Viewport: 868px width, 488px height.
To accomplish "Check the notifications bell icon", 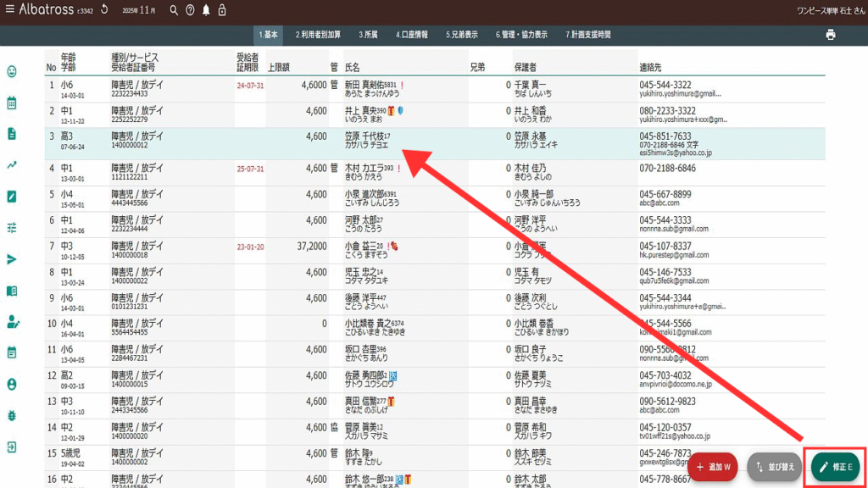I will click(x=206, y=11).
